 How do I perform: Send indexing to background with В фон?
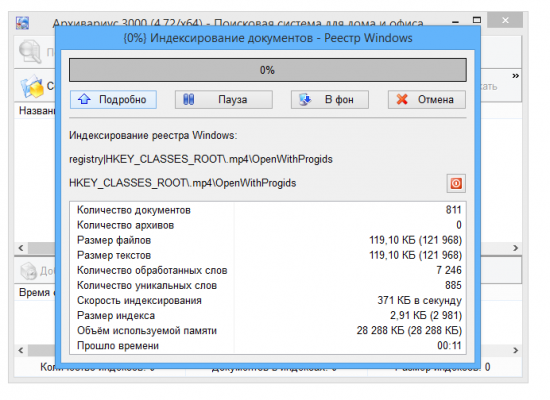click(x=329, y=100)
